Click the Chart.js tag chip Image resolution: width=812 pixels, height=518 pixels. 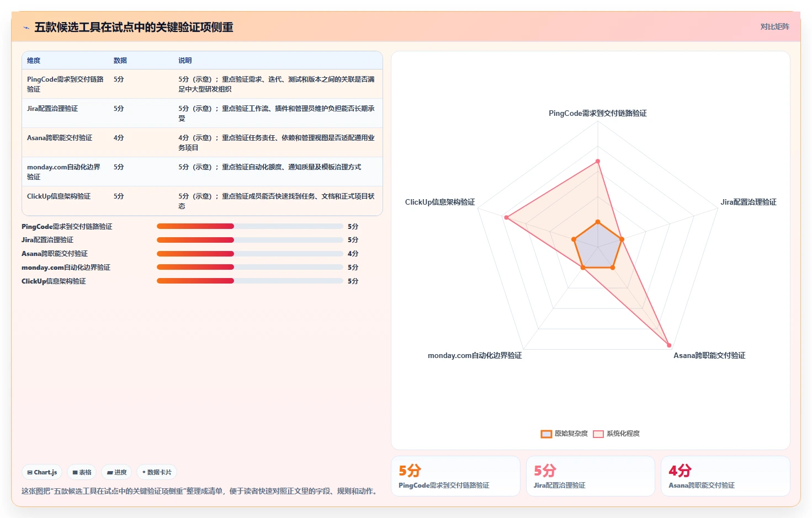[x=42, y=472]
